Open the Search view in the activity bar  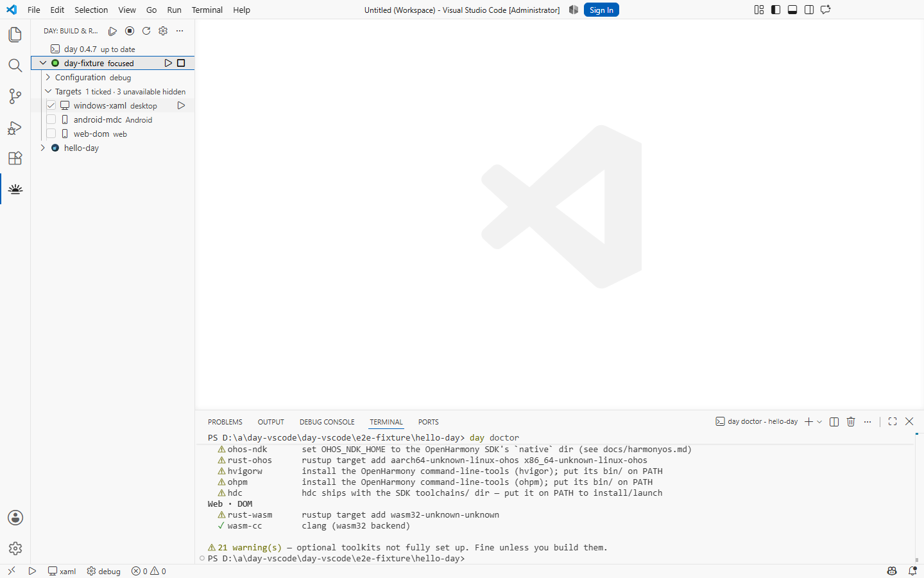15,66
